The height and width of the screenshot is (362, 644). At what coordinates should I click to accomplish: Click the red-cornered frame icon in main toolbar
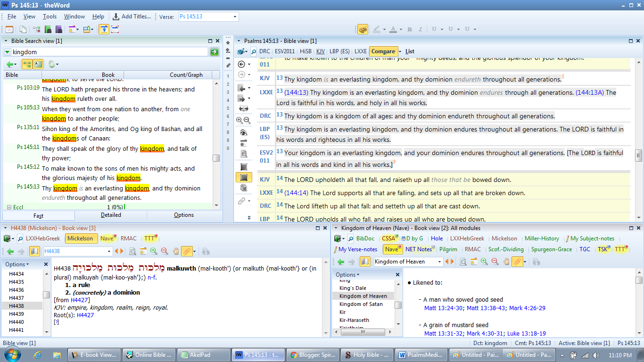115,29
